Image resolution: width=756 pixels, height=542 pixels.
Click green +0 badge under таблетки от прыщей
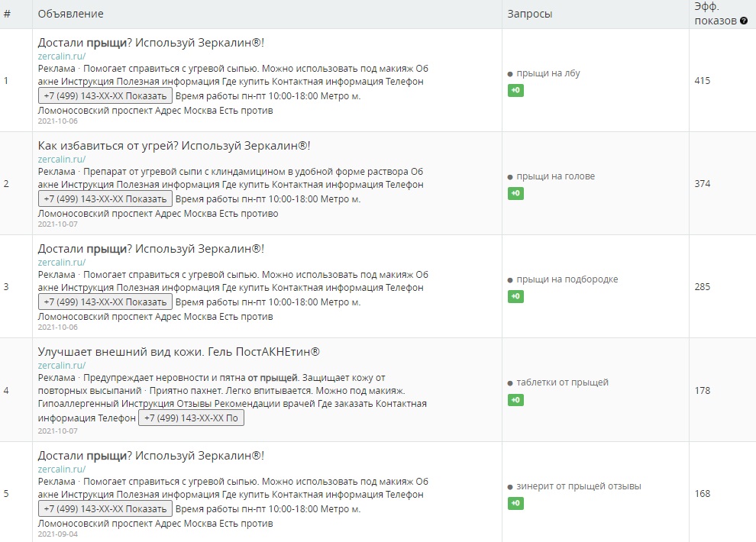pos(515,400)
